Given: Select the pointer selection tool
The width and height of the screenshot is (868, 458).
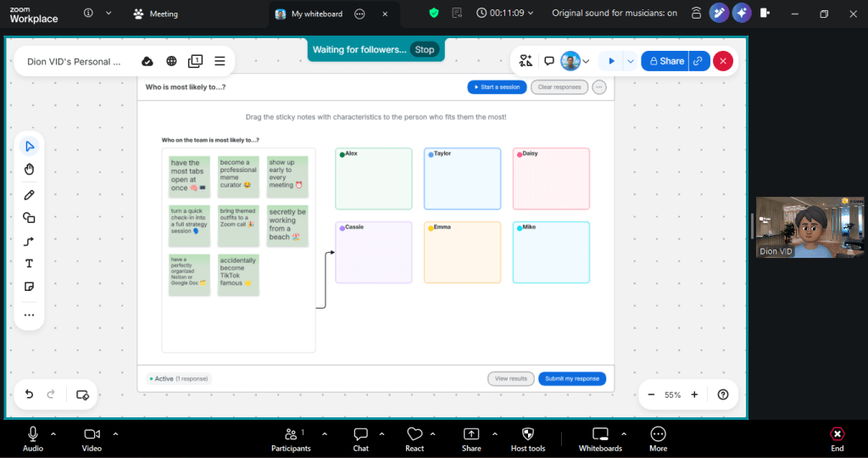Looking at the screenshot, I should (30, 146).
